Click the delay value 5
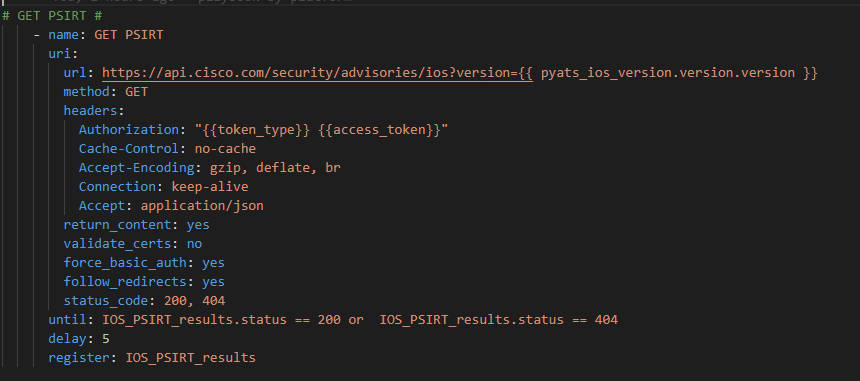860x381 pixels. pyautogui.click(x=106, y=339)
